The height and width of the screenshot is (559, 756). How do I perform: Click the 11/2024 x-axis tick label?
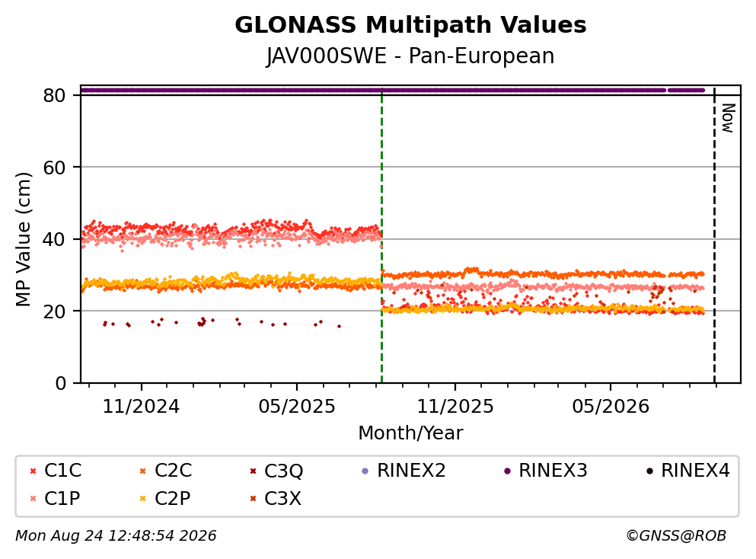coord(142,407)
